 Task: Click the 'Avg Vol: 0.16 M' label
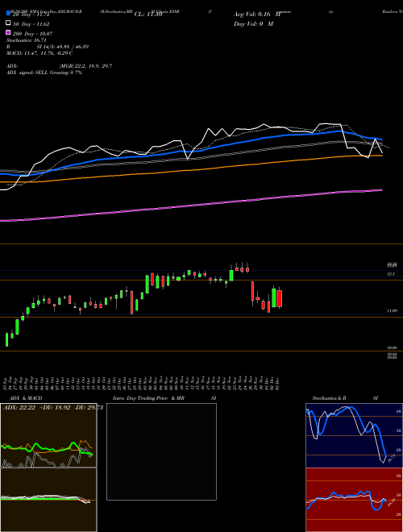pos(257,15)
